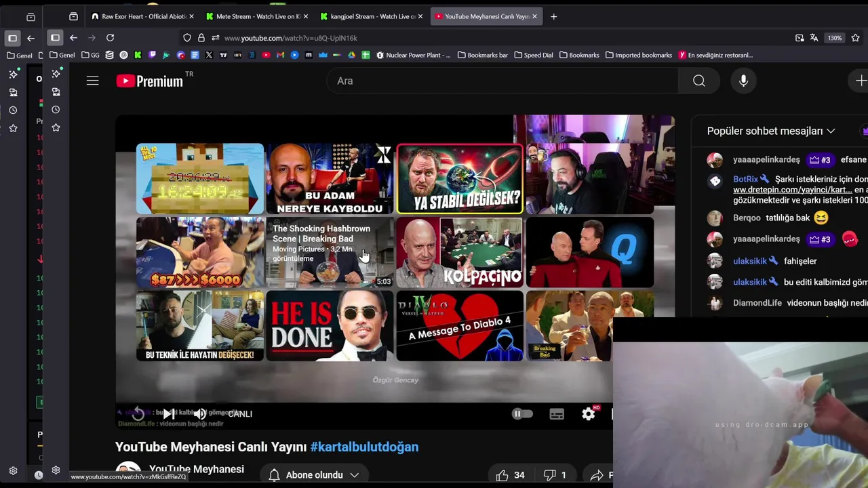The height and width of the screenshot is (488, 868).
Task: Open sidebar settings gear at the bottom
Action: tap(56, 470)
